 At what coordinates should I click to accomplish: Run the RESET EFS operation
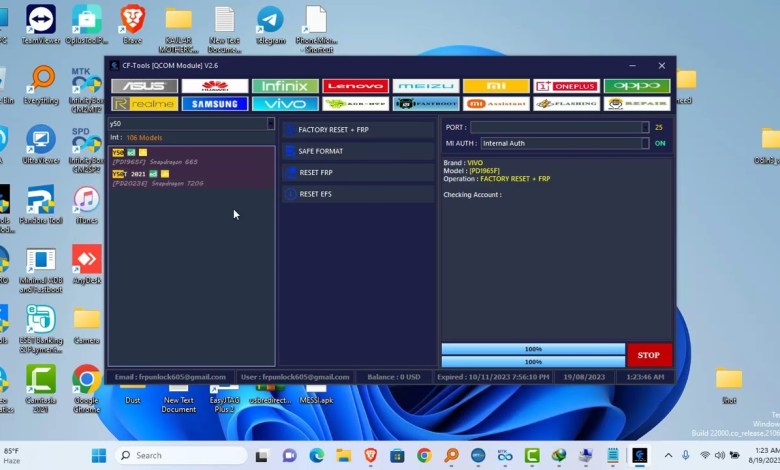tap(357, 194)
